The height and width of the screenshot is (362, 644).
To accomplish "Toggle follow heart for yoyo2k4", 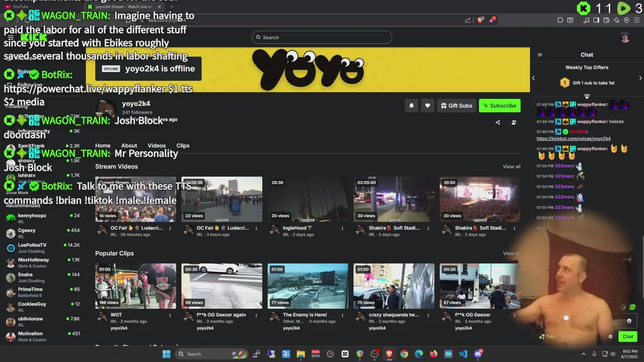I will (428, 106).
